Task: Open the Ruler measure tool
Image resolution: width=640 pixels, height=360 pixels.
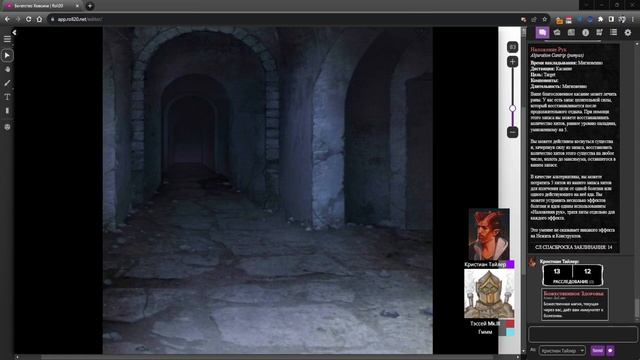Action: [7, 111]
